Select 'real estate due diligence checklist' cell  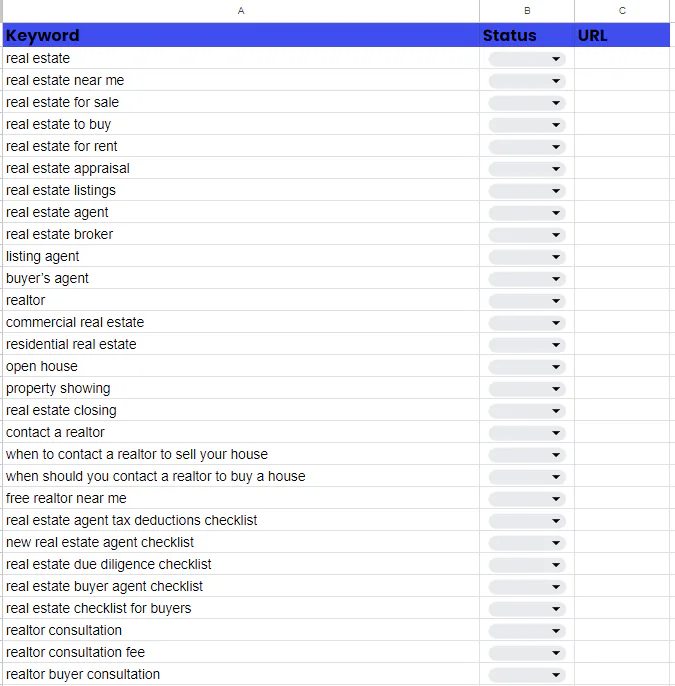[x=241, y=564]
